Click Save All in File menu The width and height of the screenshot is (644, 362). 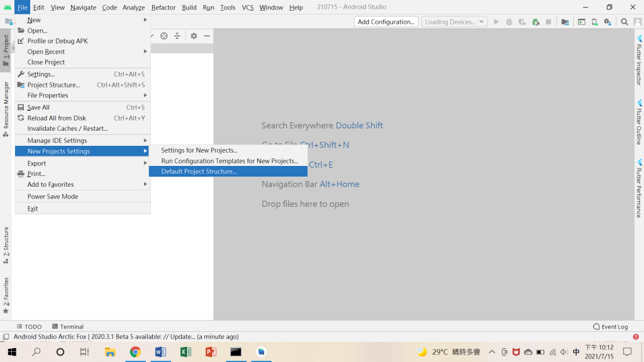(x=82, y=107)
